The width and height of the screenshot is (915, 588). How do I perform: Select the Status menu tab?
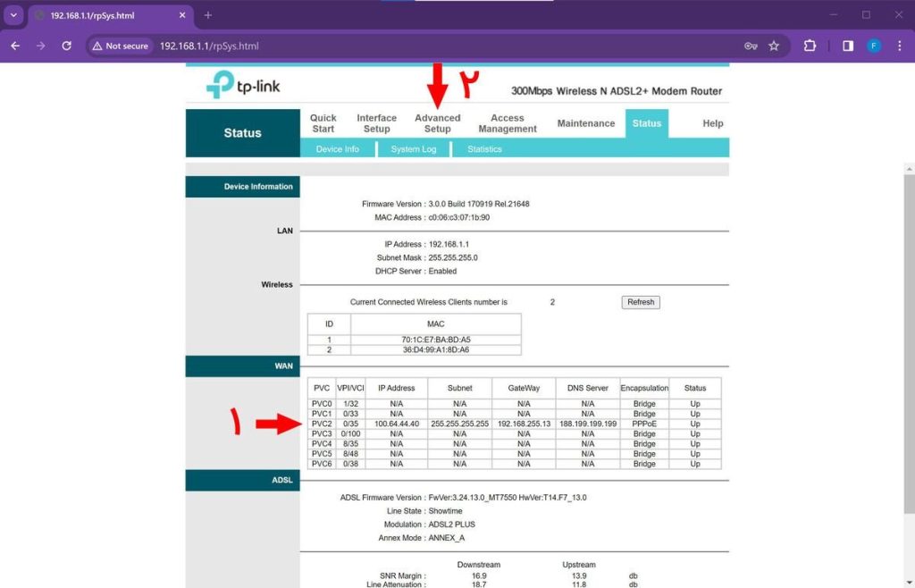pyautogui.click(x=647, y=123)
